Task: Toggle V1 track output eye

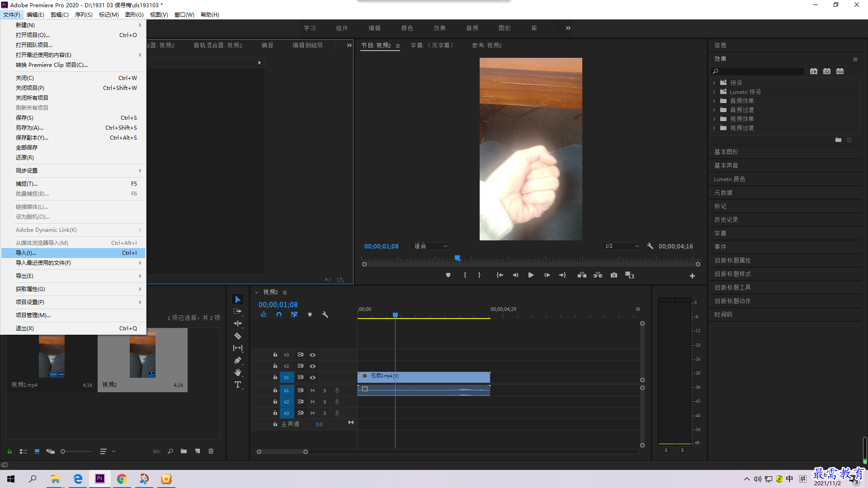Action: tap(312, 377)
